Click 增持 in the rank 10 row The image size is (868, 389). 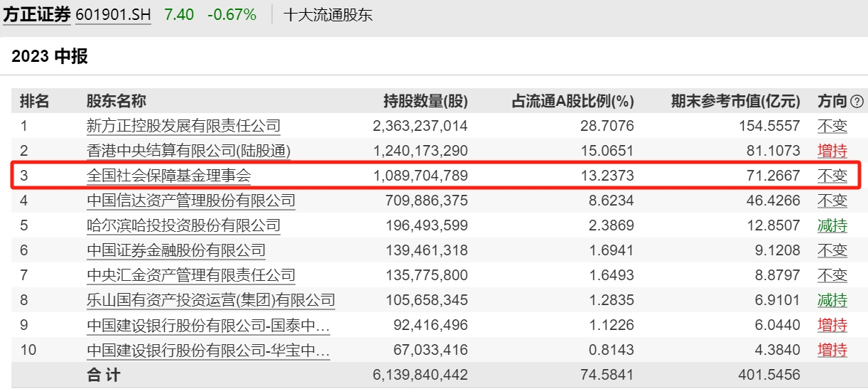pos(832,350)
